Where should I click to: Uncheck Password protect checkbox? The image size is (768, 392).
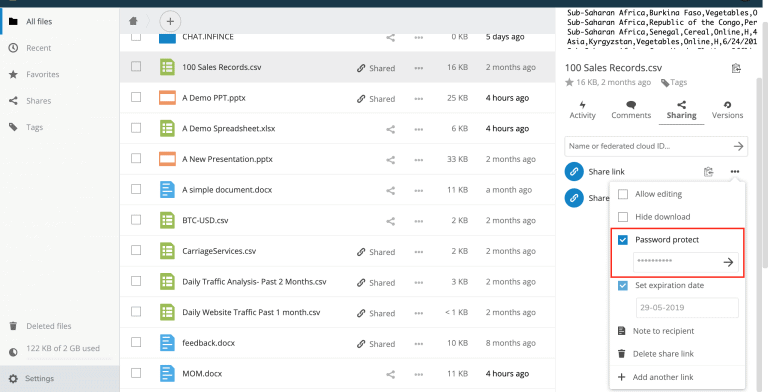click(x=623, y=240)
